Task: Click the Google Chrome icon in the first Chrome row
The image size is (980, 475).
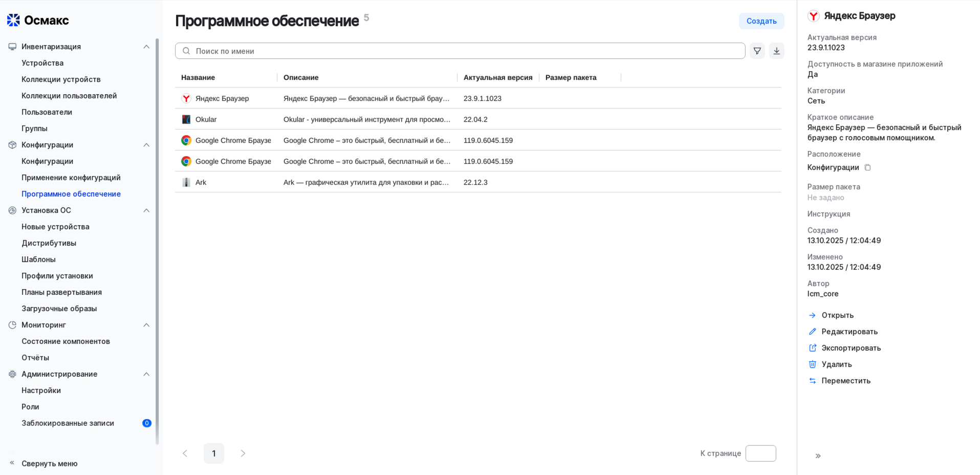Action: (x=186, y=140)
